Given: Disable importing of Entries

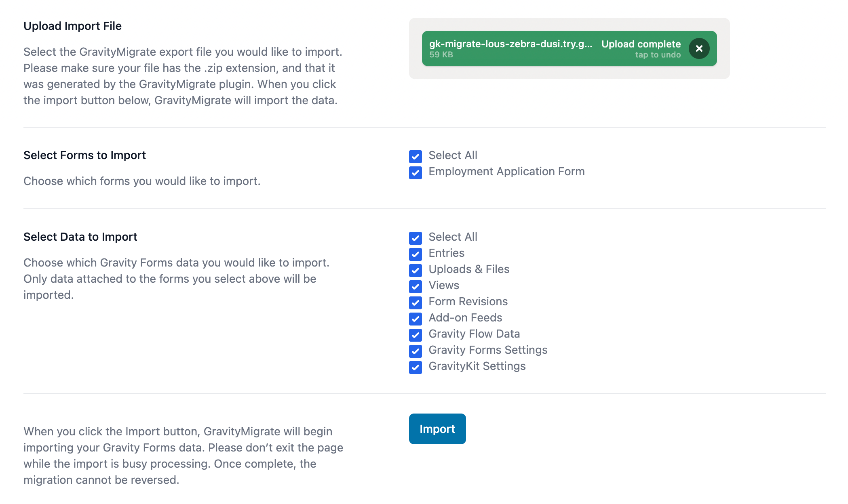Looking at the screenshot, I should (415, 254).
